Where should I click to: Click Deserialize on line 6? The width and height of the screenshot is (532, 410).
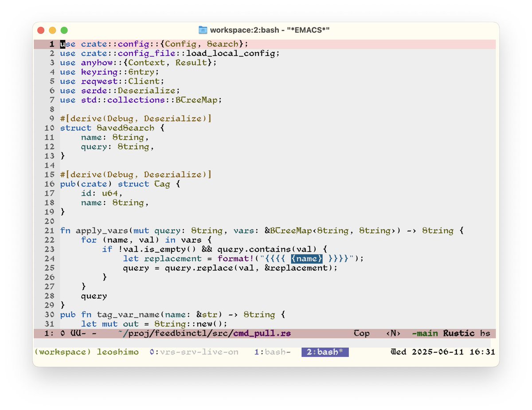click(x=147, y=90)
